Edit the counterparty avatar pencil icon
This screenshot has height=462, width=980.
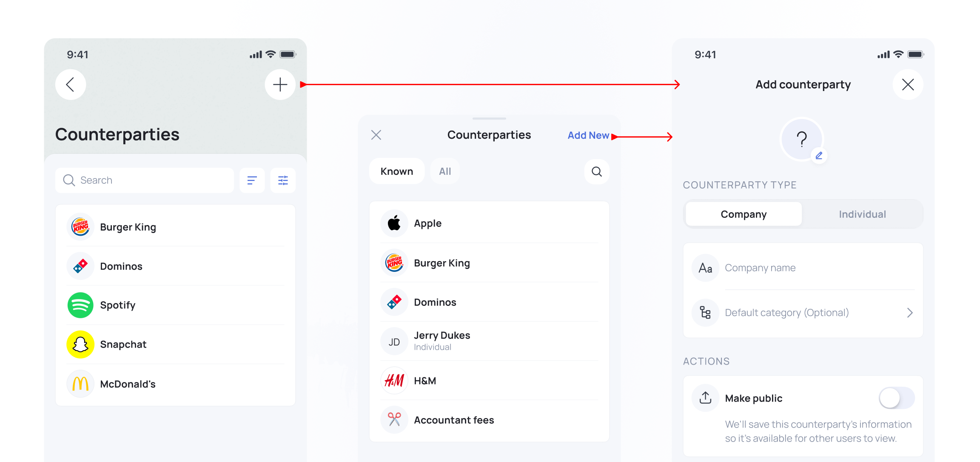(819, 156)
